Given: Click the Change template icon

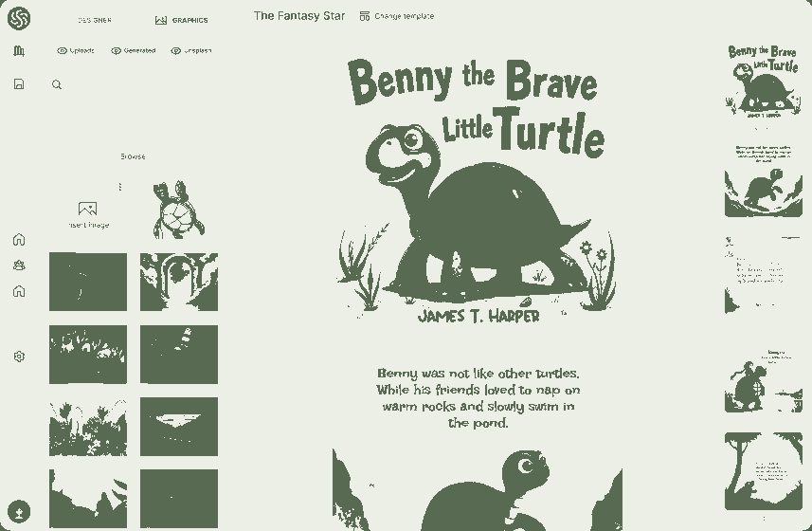Looking at the screenshot, I should [365, 16].
